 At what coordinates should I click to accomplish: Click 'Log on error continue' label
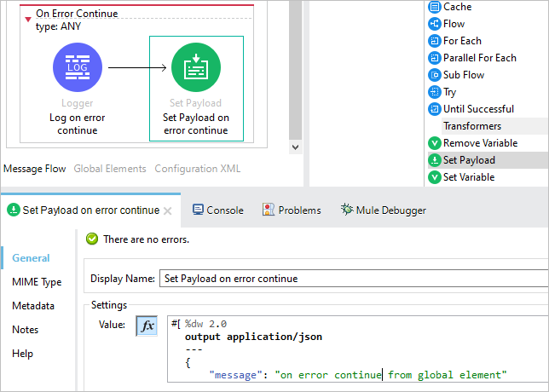click(78, 124)
